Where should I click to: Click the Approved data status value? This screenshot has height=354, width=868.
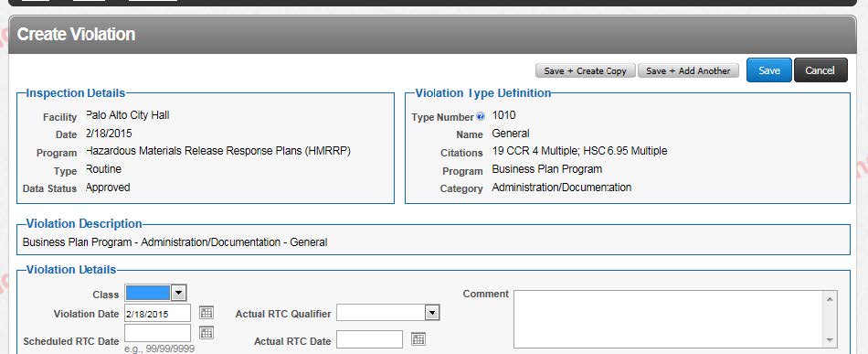pyautogui.click(x=109, y=188)
